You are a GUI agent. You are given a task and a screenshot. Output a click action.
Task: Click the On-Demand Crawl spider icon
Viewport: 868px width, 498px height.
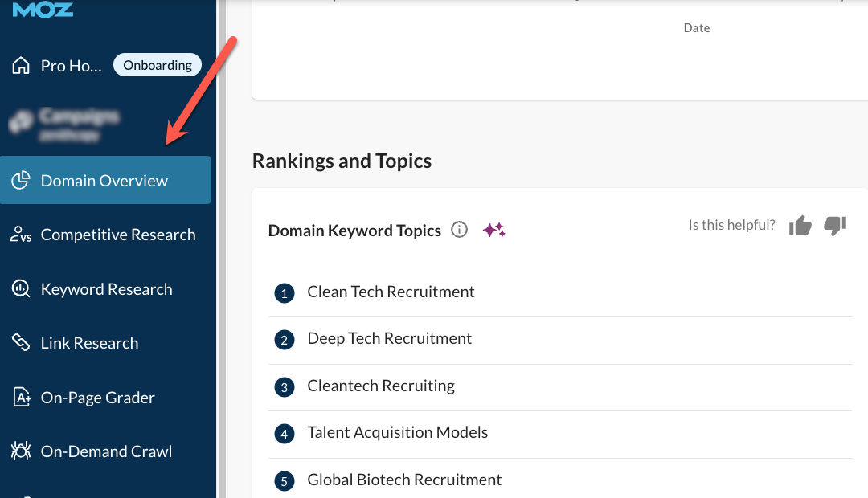click(x=21, y=451)
